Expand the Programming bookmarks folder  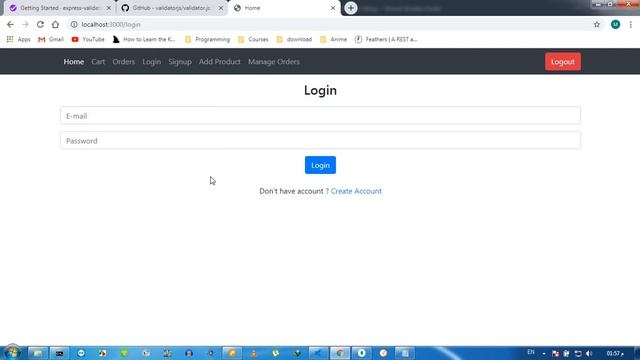pyautogui.click(x=207, y=39)
